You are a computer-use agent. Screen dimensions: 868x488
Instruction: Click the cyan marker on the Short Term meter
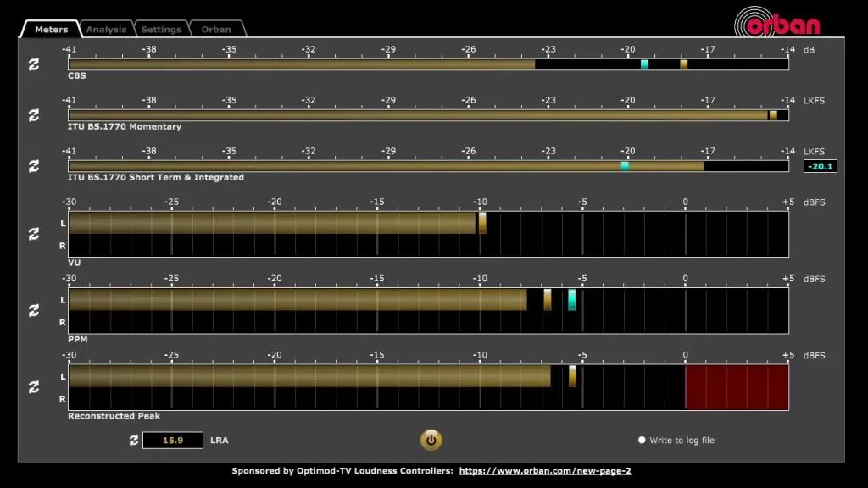coord(624,166)
